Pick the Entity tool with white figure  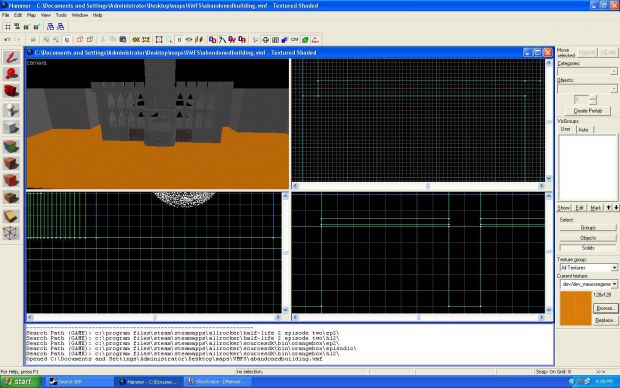click(x=11, y=110)
